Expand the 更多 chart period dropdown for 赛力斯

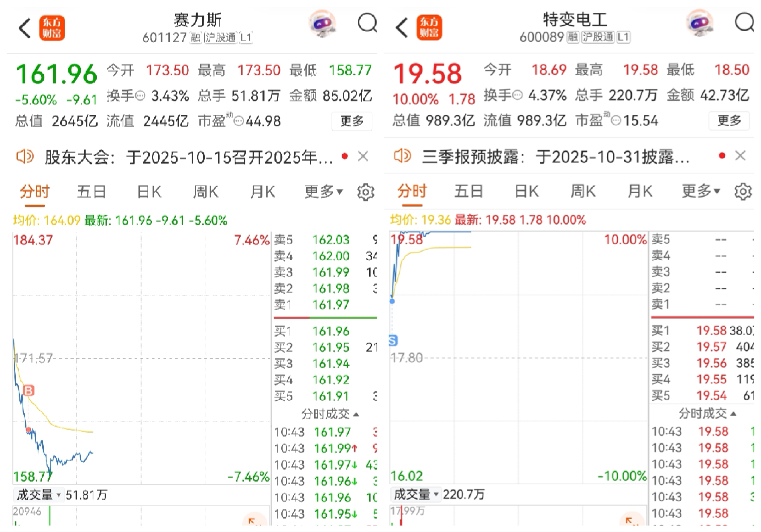click(x=323, y=192)
